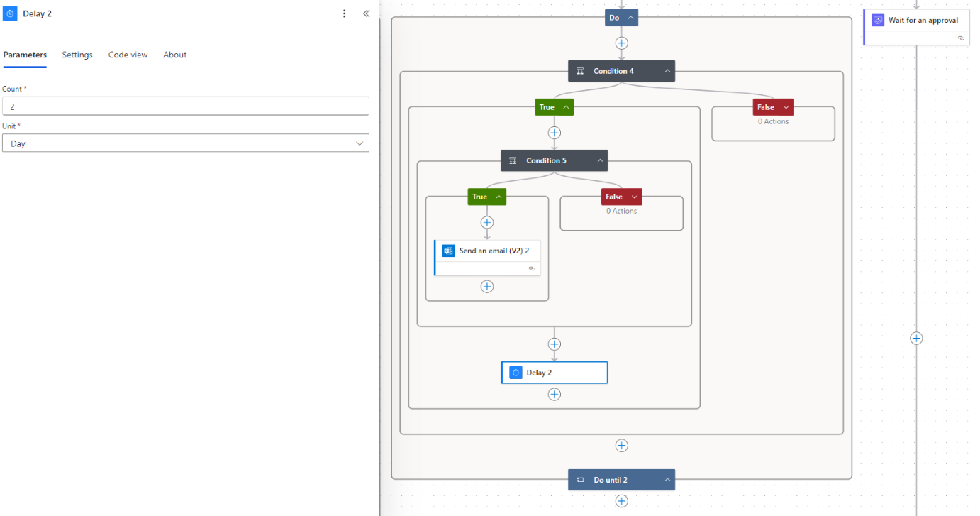Click the Condition 5 node icon

coord(513,160)
